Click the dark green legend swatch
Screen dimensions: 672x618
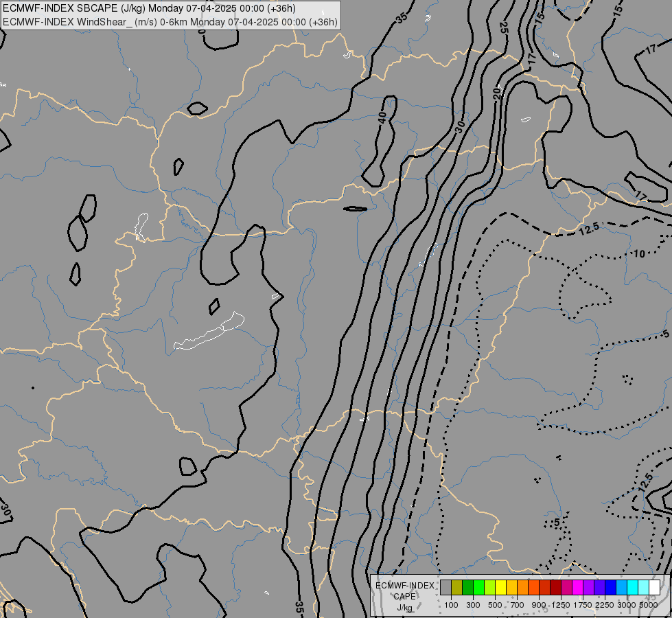tap(467, 588)
